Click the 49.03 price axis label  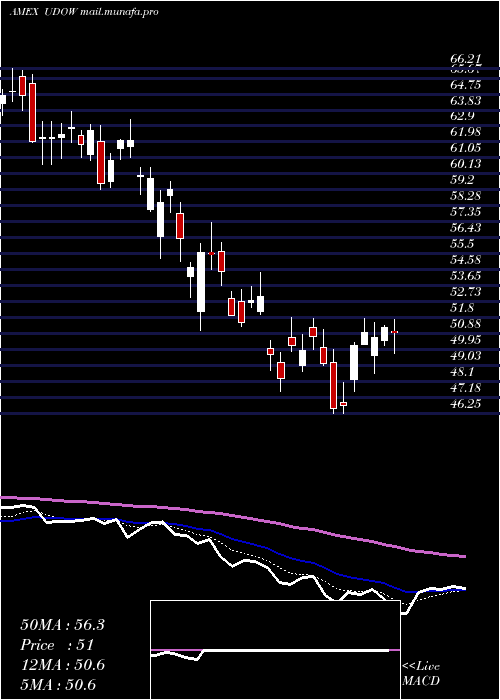(465, 355)
